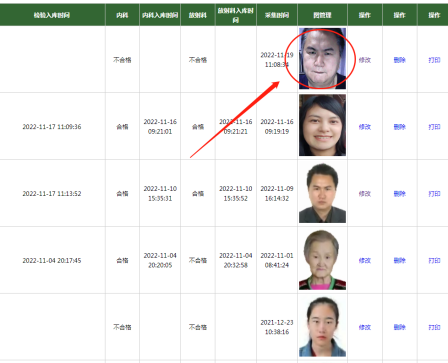
Task: Click 修改 in the 2022-11-19 11:08:34 row
Action: (x=365, y=60)
